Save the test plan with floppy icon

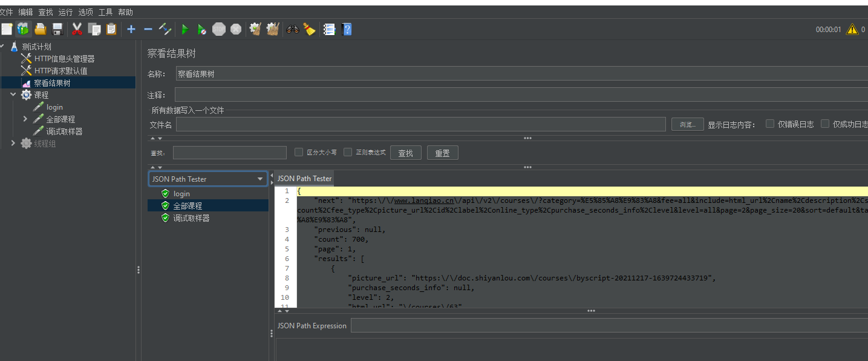click(58, 28)
